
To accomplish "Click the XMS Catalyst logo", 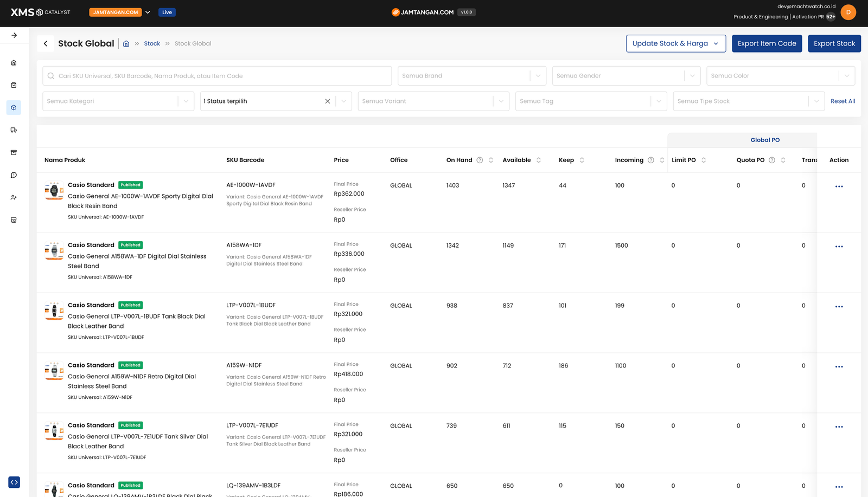I will pos(41,12).
